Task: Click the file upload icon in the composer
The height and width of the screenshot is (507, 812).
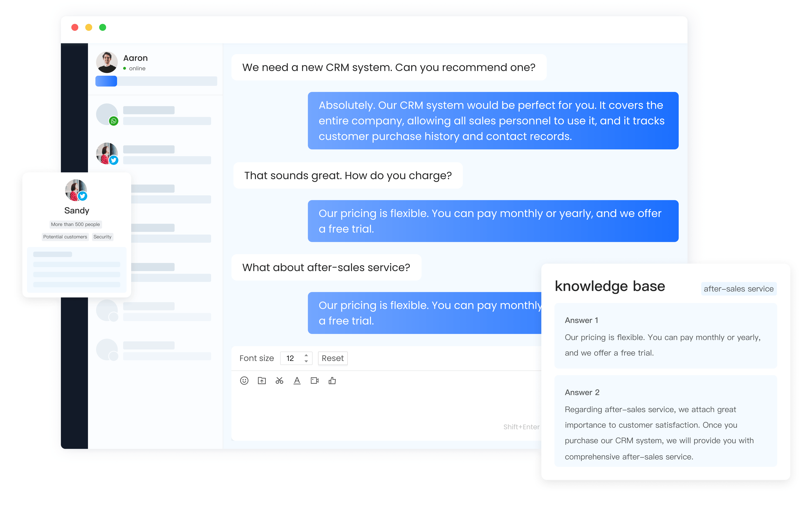Action: [x=262, y=381]
